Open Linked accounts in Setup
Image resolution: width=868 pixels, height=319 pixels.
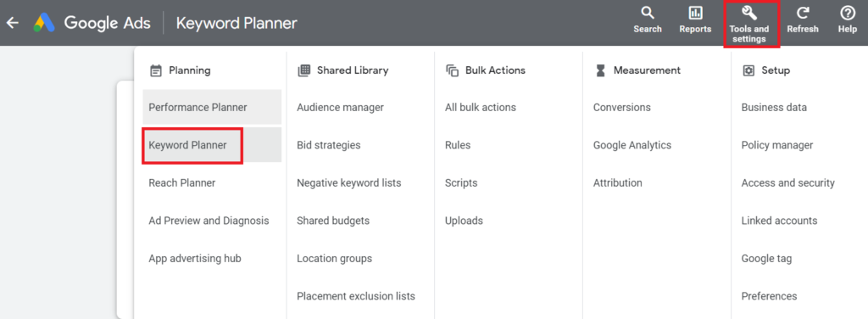(x=780, y=221)
